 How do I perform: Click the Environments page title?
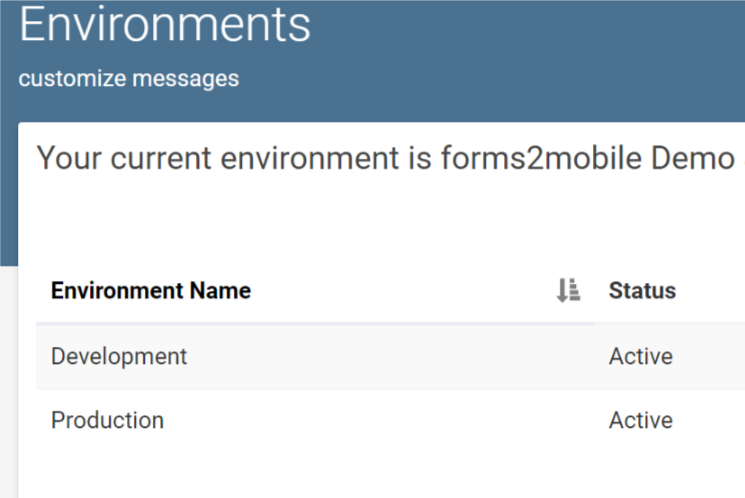[x=165, y=24]
